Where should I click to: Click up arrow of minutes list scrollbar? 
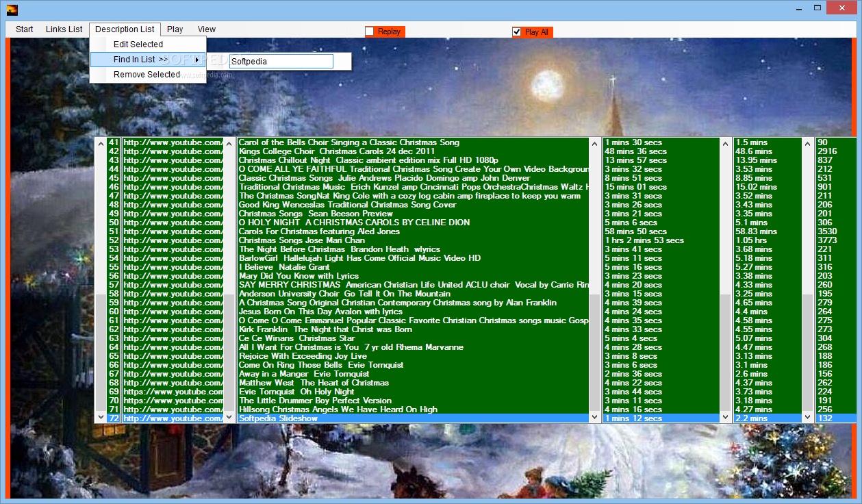point(807,144)
